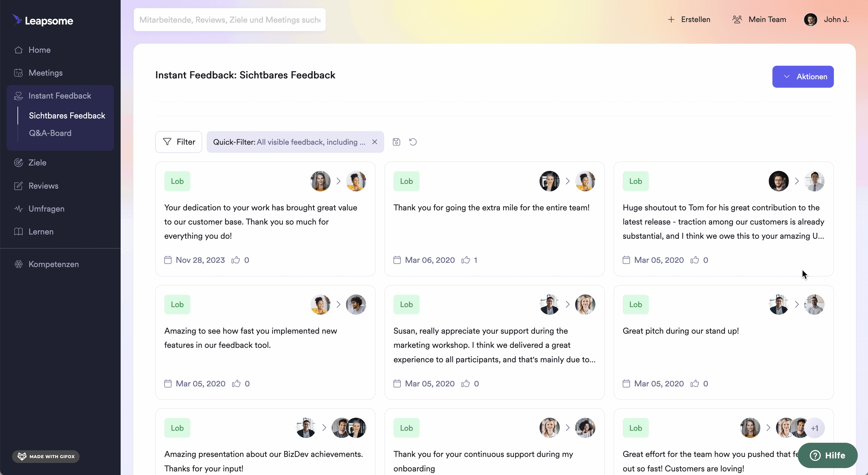Open 'Great pitch during our stand up!' feedback
The image size is (868, 475).
(681, 331)
